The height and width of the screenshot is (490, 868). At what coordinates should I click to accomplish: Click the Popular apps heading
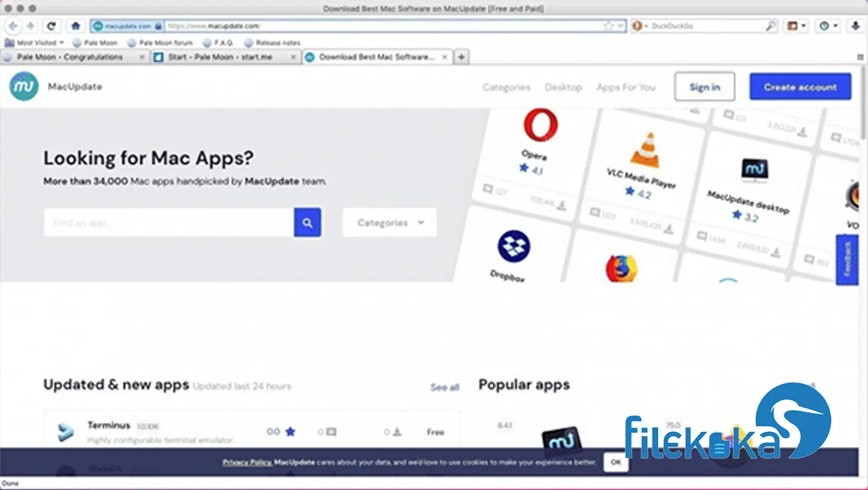[x=524, y=385]
